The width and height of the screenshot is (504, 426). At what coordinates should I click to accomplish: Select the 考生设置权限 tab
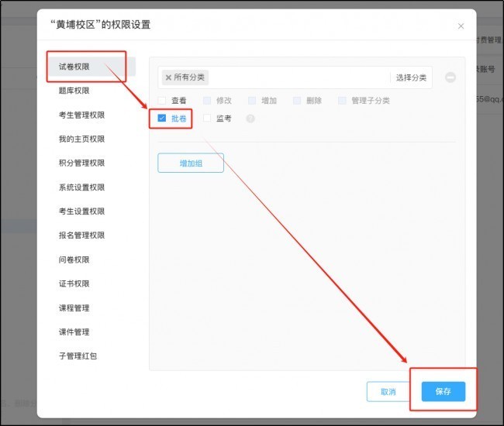(81, 211)
